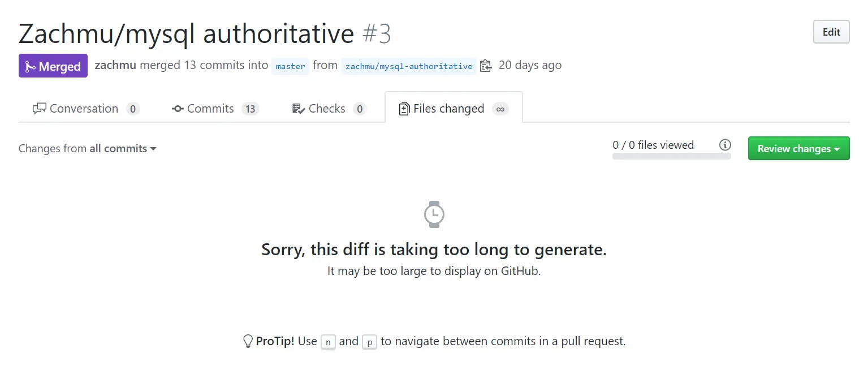The image size is (868, 374).
Task: Switch to the Conversation tab
Action: click(x=84, y=109)
